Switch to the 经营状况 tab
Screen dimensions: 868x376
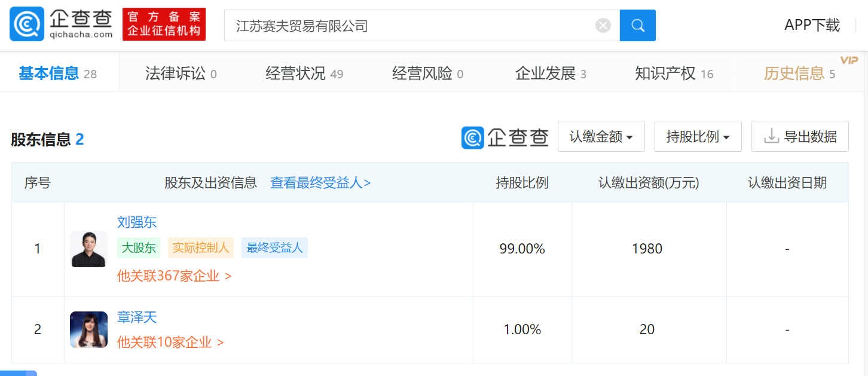[x=304, y=74]
